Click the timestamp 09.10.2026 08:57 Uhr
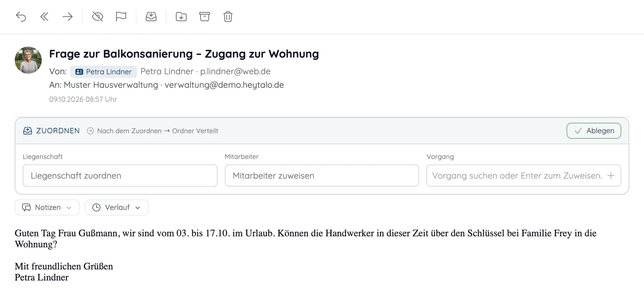Image resolution: width=644 pixels, height=294 pixels. click(83, 99)
